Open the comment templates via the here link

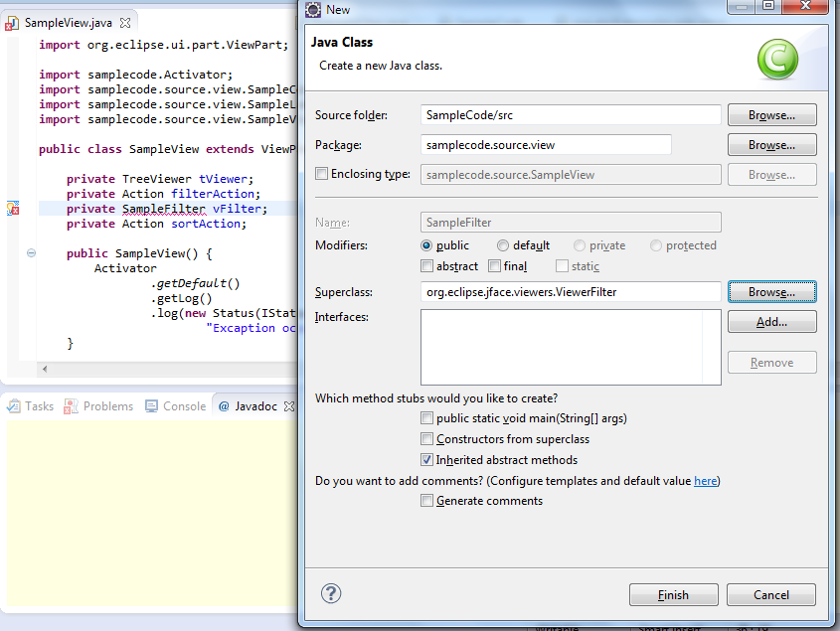point(705,480)
